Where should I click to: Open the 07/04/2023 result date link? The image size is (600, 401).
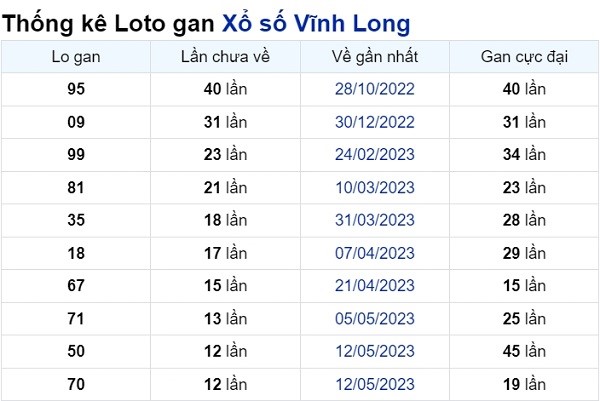(375, 253)
